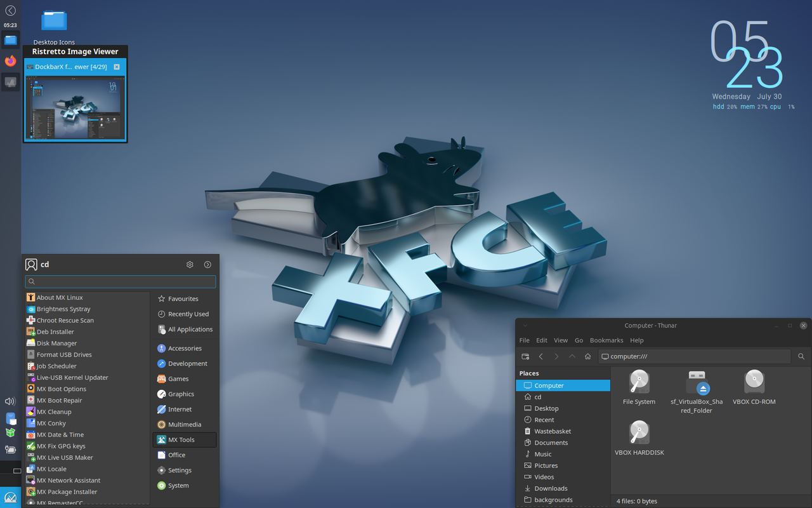Open Thunar Help menu
812x508 pixels.
tap(637, 340)
